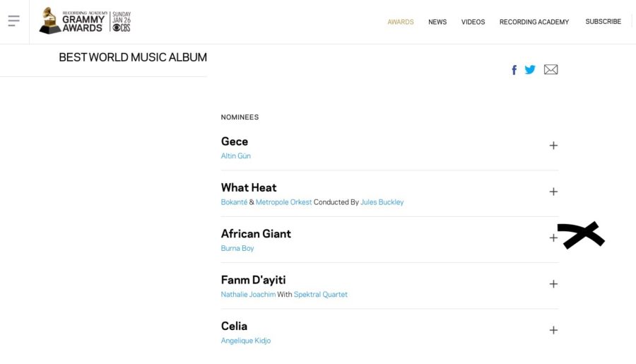Open the Angelique Kidjo artist link
This screenshot has height=364, width=636.
(246, 341)
